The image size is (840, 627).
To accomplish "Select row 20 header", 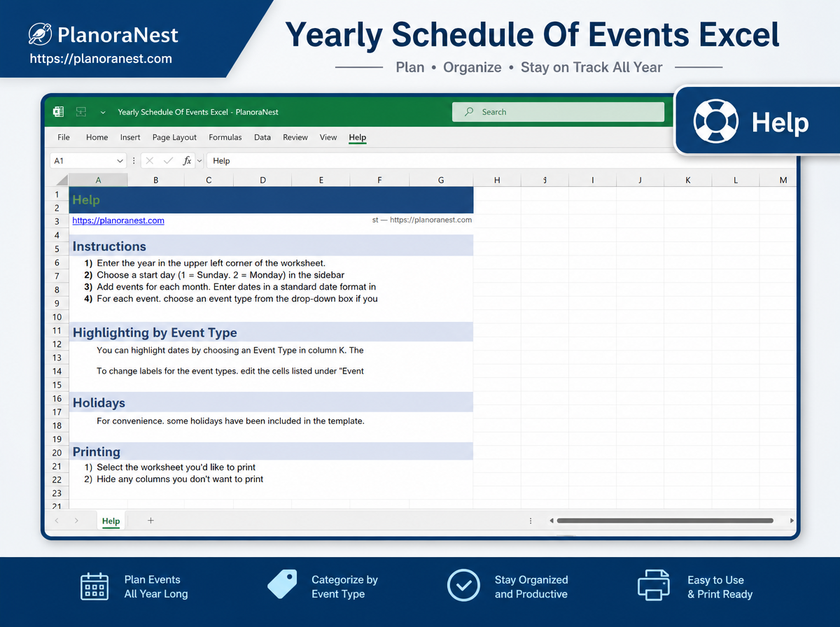I will [x=57, y=453].
